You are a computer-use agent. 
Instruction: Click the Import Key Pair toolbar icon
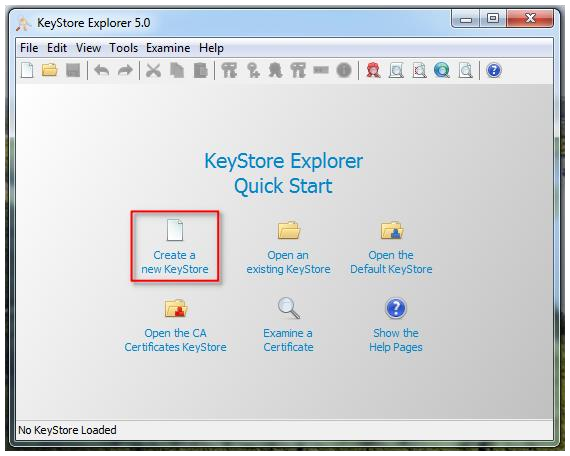pyautogui.click(x=298, y=70)
